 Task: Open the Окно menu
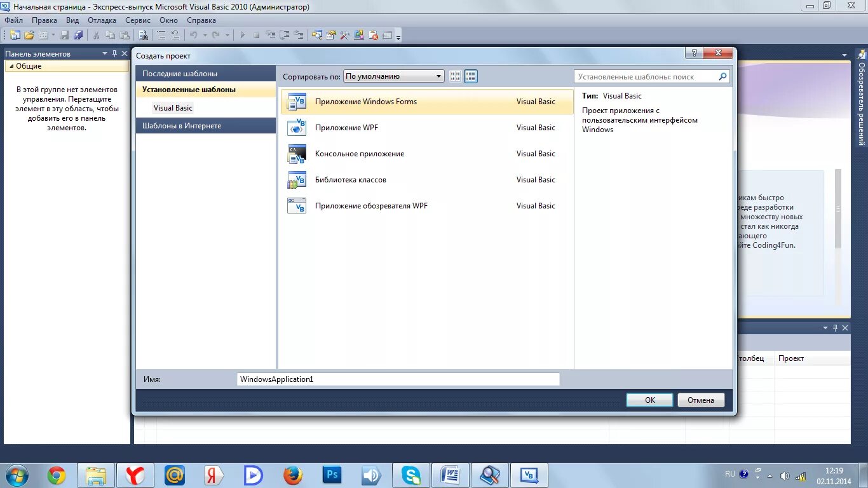168,20
